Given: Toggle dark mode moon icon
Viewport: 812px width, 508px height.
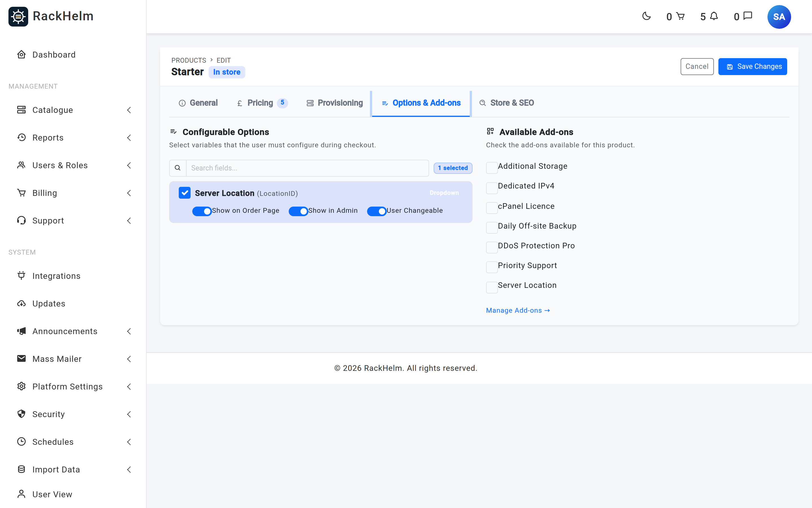Looking at the screenshot, I should [x=646, y=16].
